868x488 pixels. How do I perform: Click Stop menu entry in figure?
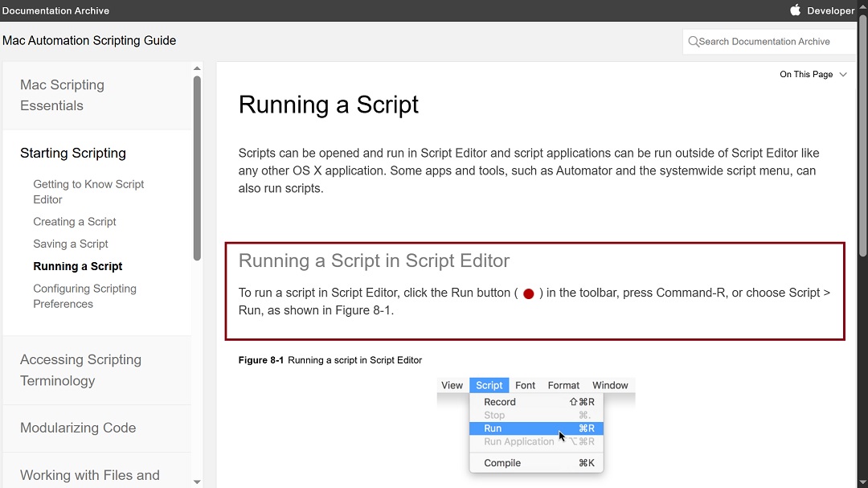pyautogui.click(x=536, y=416)
